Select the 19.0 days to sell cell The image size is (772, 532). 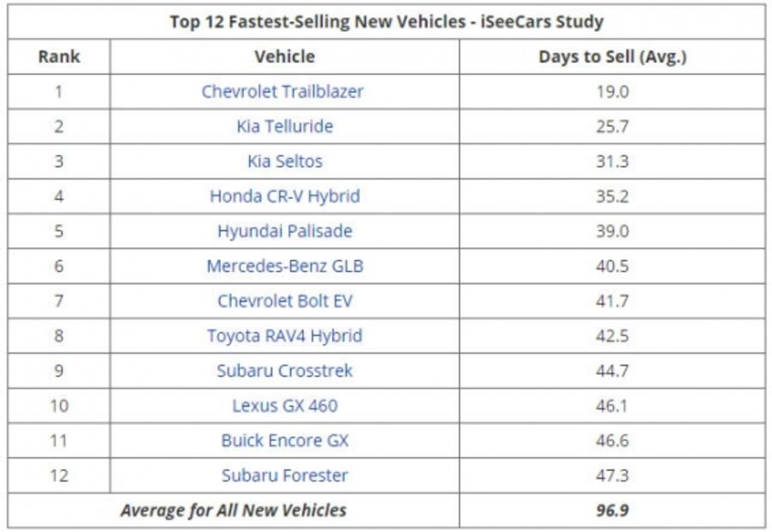pyautogui.click(x=612, y=91)
